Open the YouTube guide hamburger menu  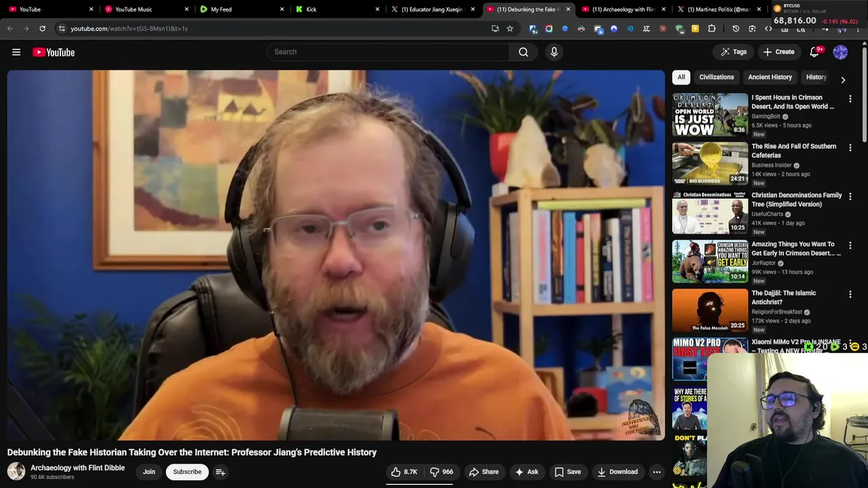coord(16,52)
